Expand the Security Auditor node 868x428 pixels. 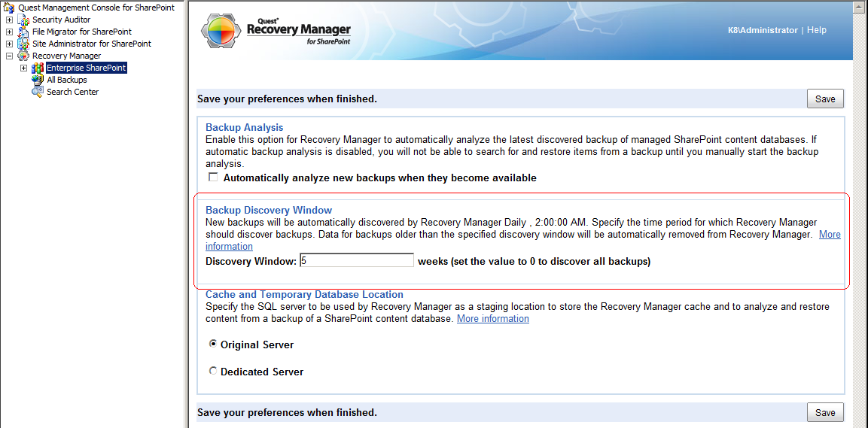(10, 20)
